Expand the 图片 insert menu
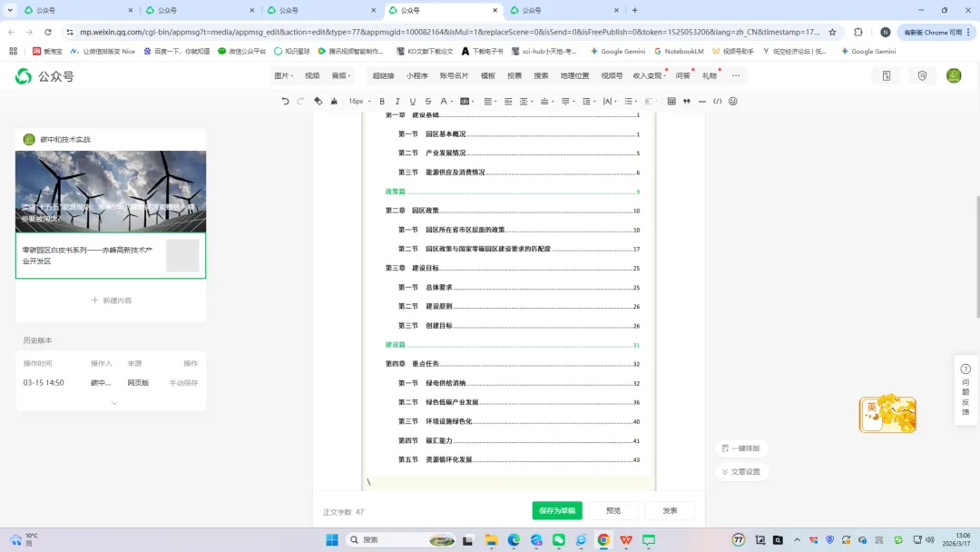This screenshot has width=980, height=552. click(x=284, y=75)
